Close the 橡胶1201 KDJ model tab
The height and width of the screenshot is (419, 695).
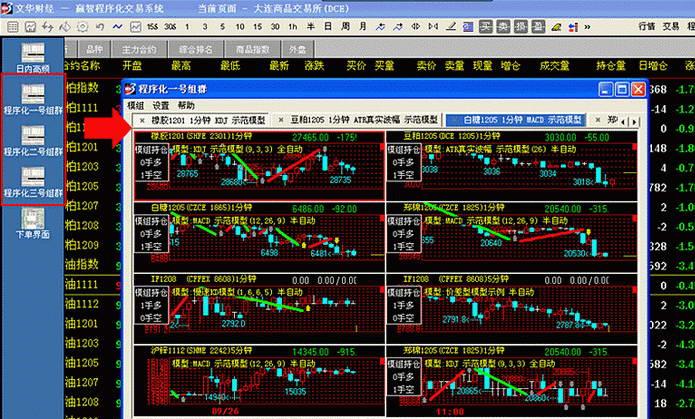[x=141, y=119]
